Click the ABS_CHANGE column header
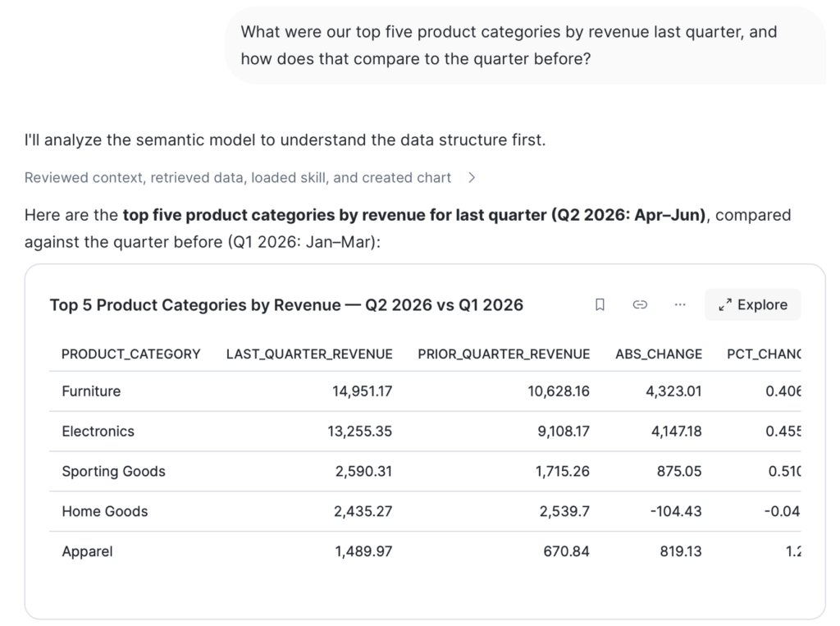The width and height of the screenshot is (840, 626). click(x=659, y=354)
